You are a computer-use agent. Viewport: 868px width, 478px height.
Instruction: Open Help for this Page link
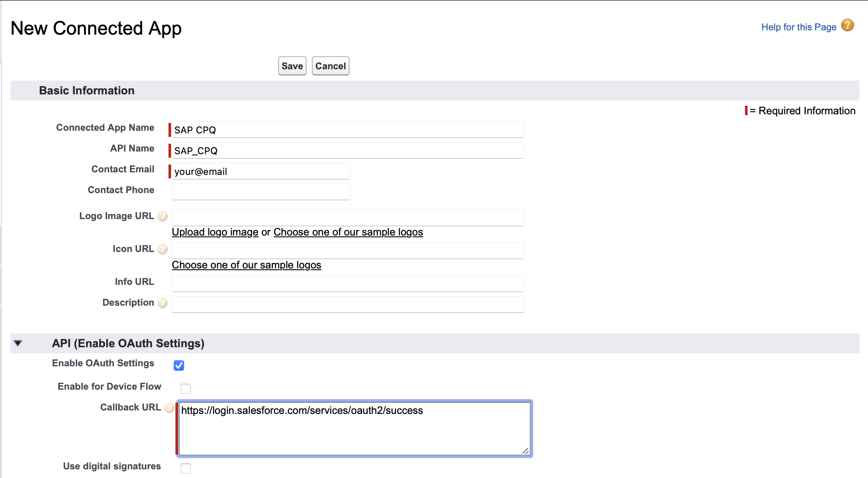pyautogui.click(x=798, y=27)
